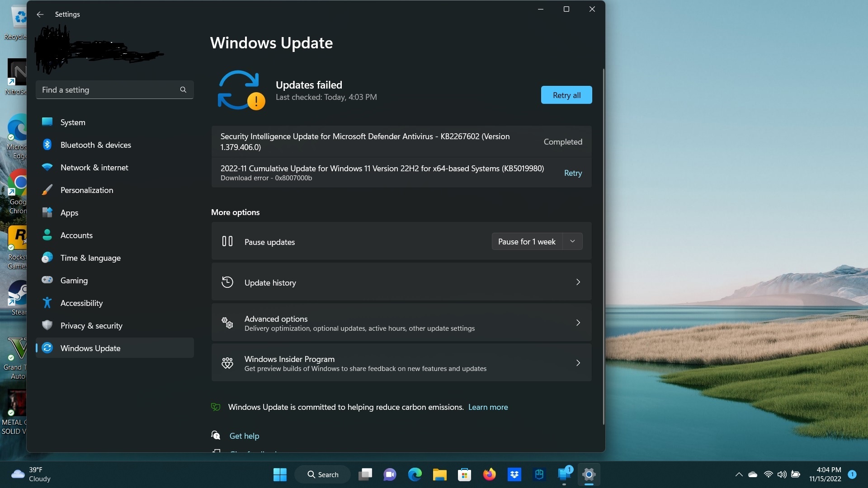This screenshot has height=488, width=868.
Task: Click the Pause updates icon
Action: 227,241
